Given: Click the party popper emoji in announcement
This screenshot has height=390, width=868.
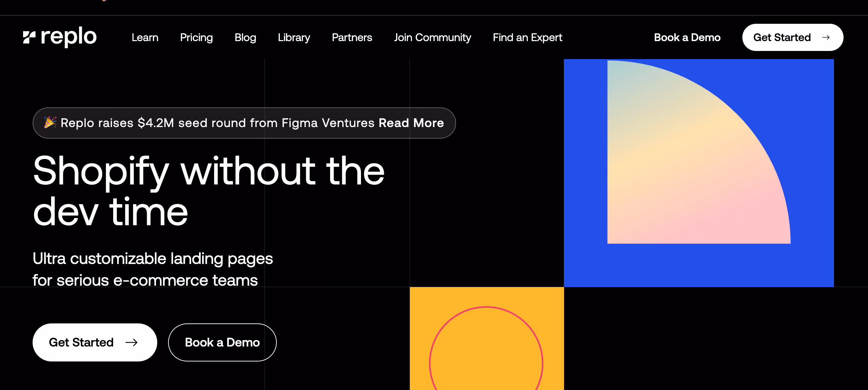Looking at the screenshot, I should tap(50, 122).
